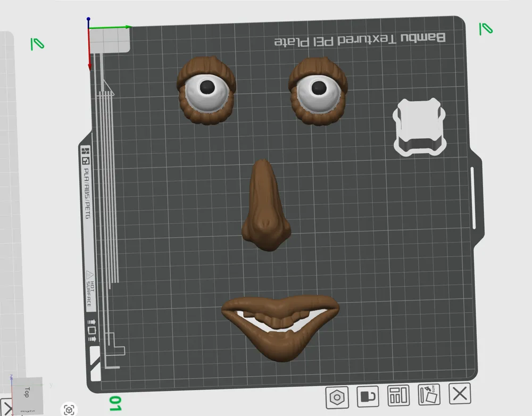Image resolution: width=532 pixels, height=416 pixels.
Task: Select the right eye model
Action: coord(318,91)
